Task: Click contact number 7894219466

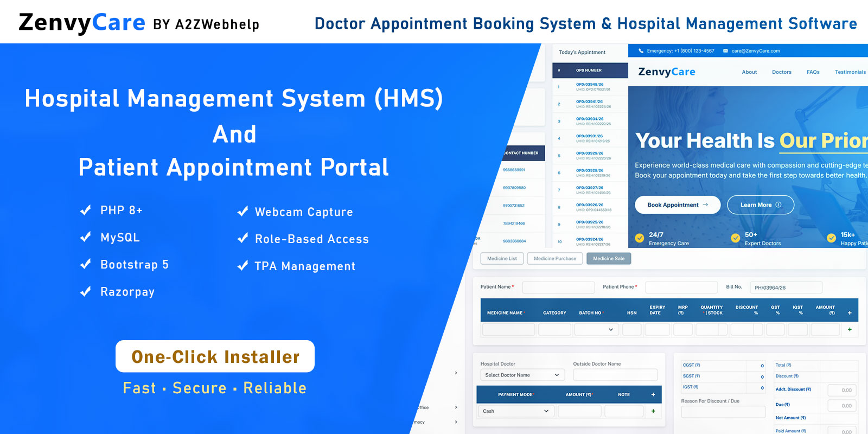Action: [x=514, y=224]
